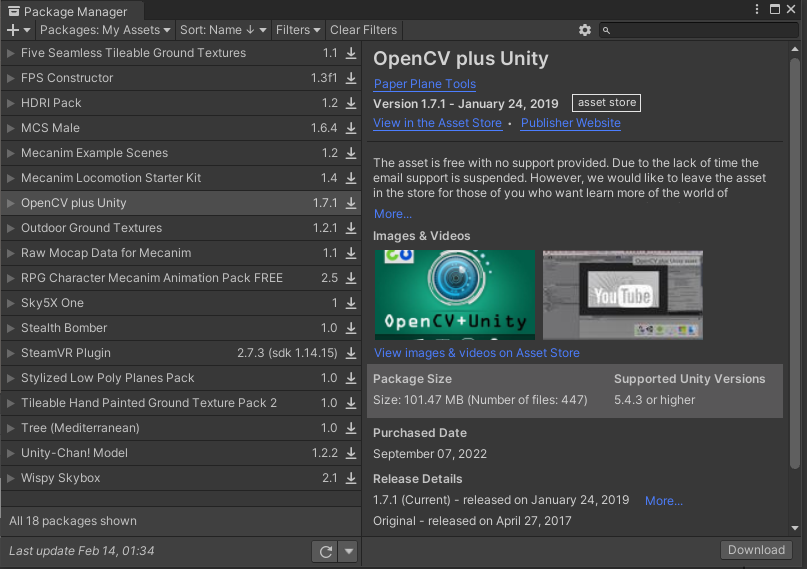Click download icon for Stylized Low Poly Planes

[351, 378]
